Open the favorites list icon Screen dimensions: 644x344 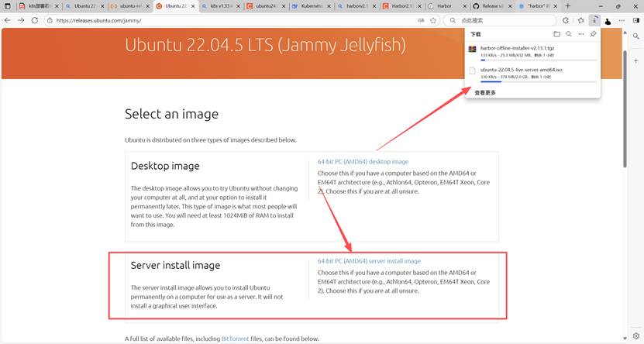580,20
